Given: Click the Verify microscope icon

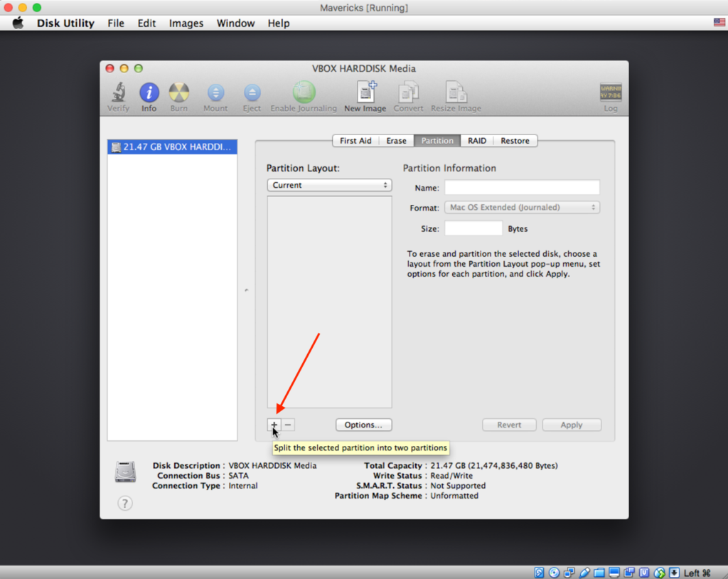Looking at the screenshot, I should click(118, 93).
